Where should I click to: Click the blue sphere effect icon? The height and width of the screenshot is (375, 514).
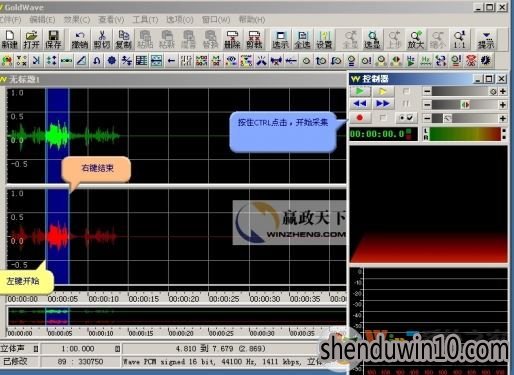pos(112,61)
